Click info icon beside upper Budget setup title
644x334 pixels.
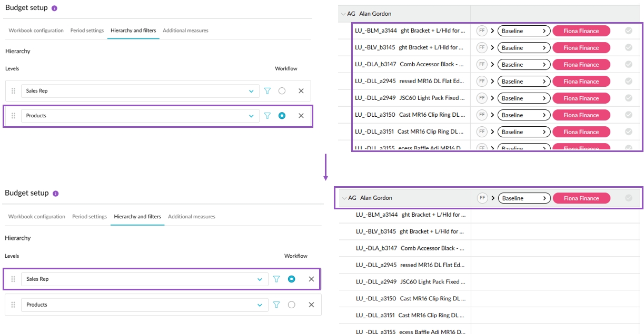point(55,8)
